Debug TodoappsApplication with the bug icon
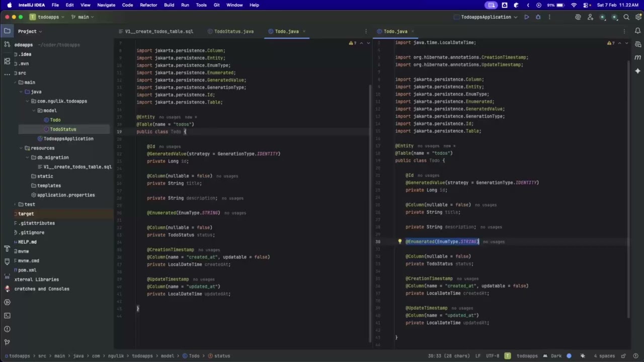This screenshot has width=644, height=362. coord(538,17)
